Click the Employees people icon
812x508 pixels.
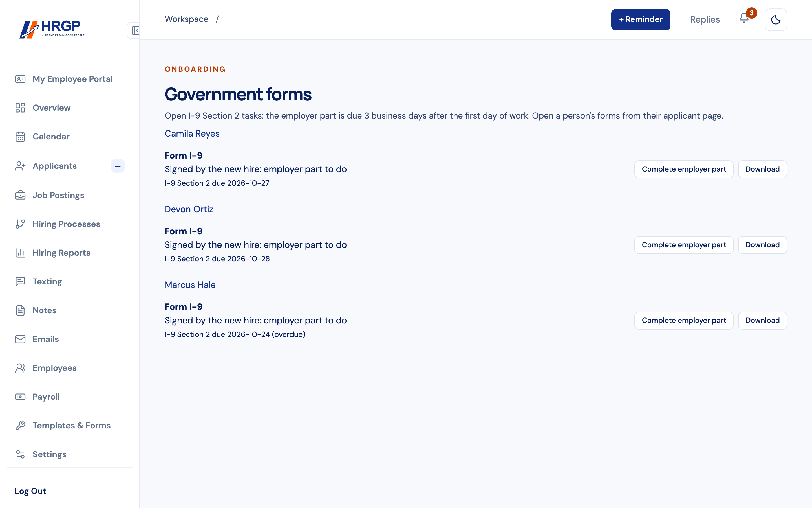(20, 368)
